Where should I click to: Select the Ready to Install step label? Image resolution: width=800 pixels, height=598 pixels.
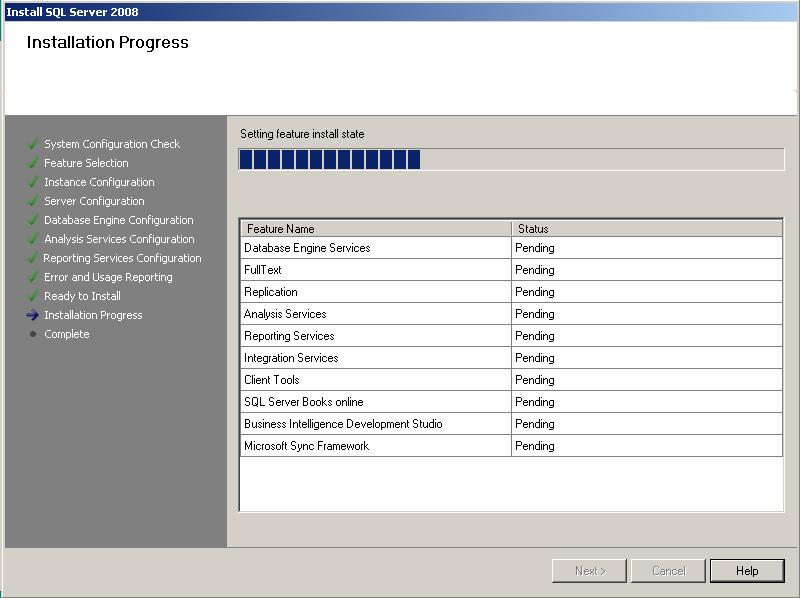point(82,296)
